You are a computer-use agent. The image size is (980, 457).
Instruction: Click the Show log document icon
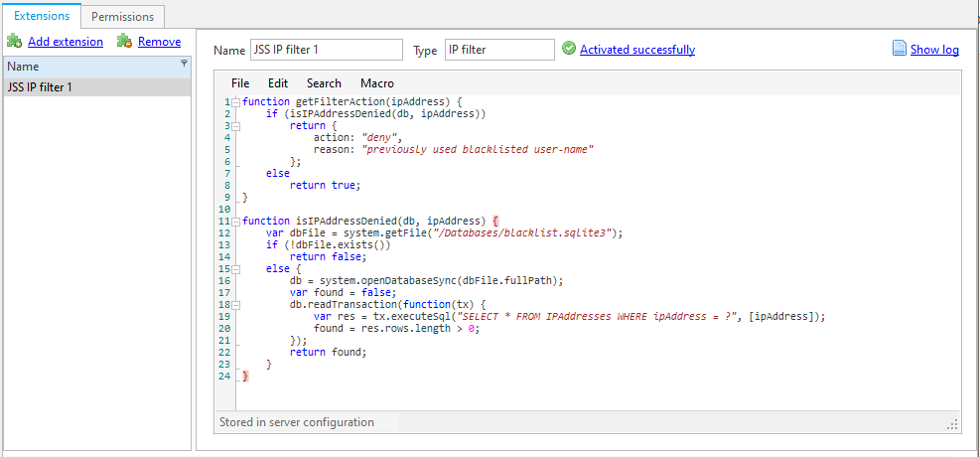(x=900, y=49)
